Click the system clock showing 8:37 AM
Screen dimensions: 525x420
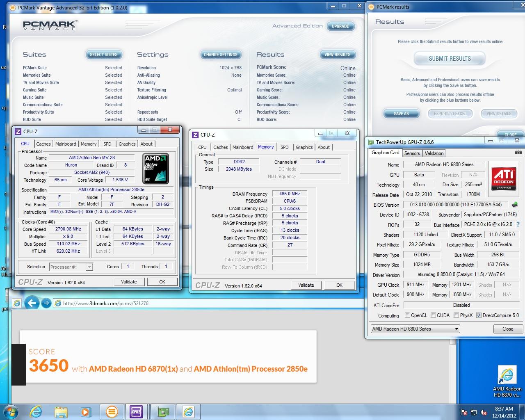coord(504,409)
